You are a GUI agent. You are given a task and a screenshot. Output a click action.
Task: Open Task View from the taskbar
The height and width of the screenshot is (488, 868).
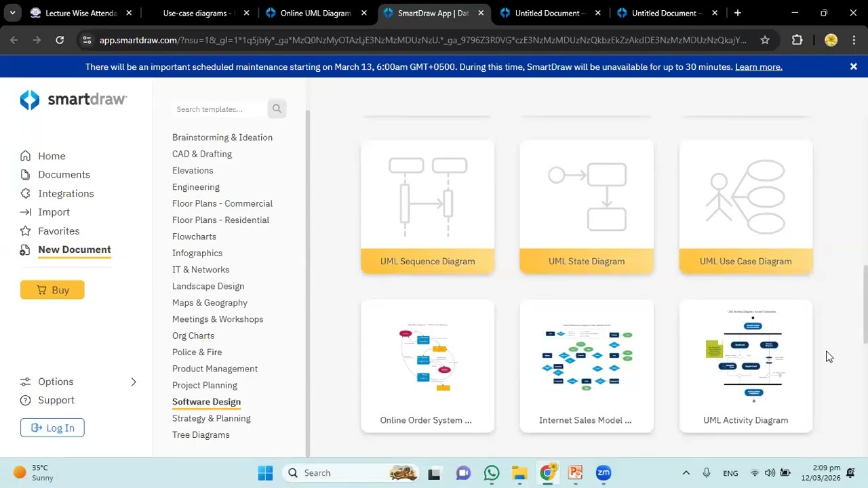tap(434, 472)
